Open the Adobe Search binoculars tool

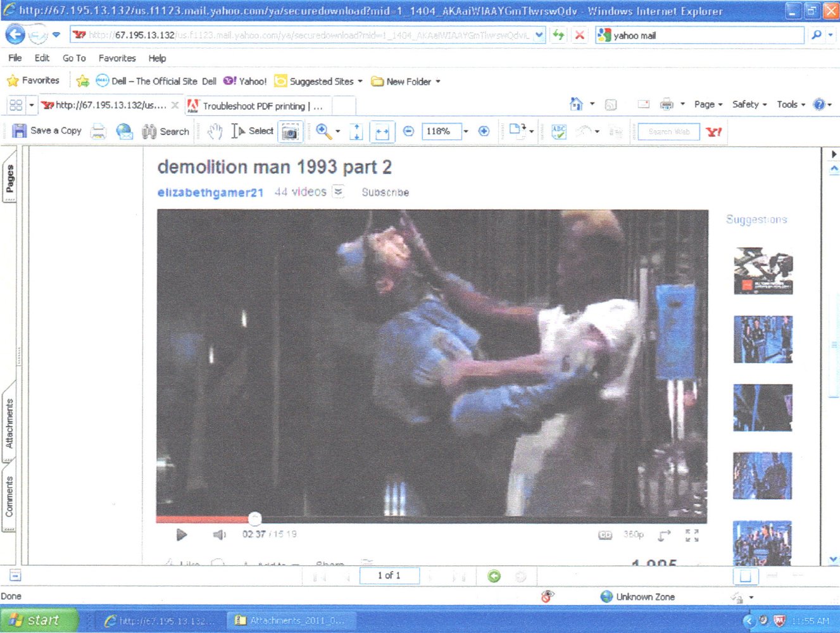tap(165, 131)
